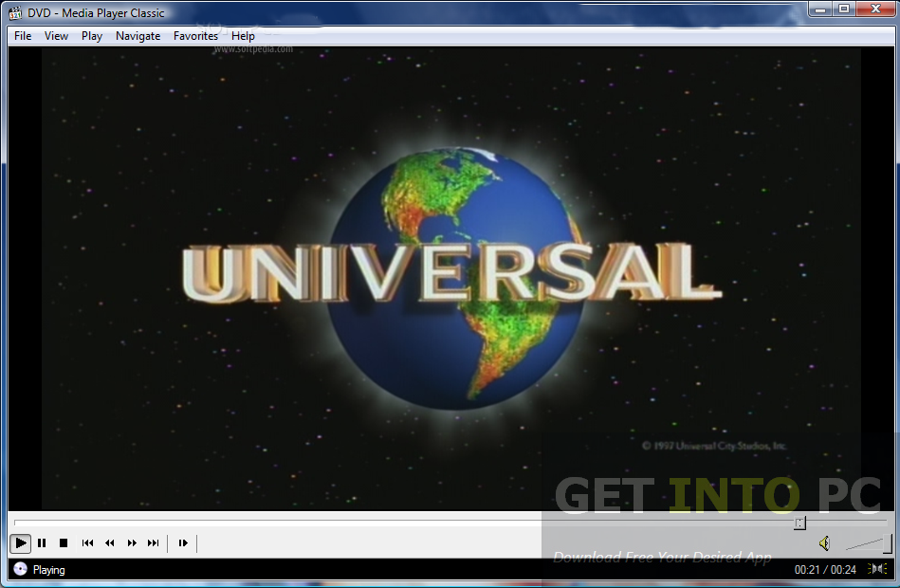Increase playback speed with fast-forward icon
This screenshot has width=900, height=588.
132,543
